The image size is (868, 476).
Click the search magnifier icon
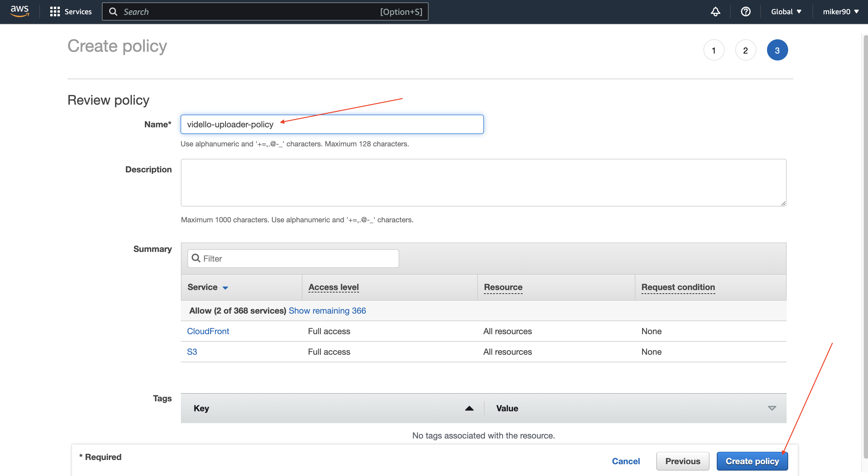click(113, 12)
